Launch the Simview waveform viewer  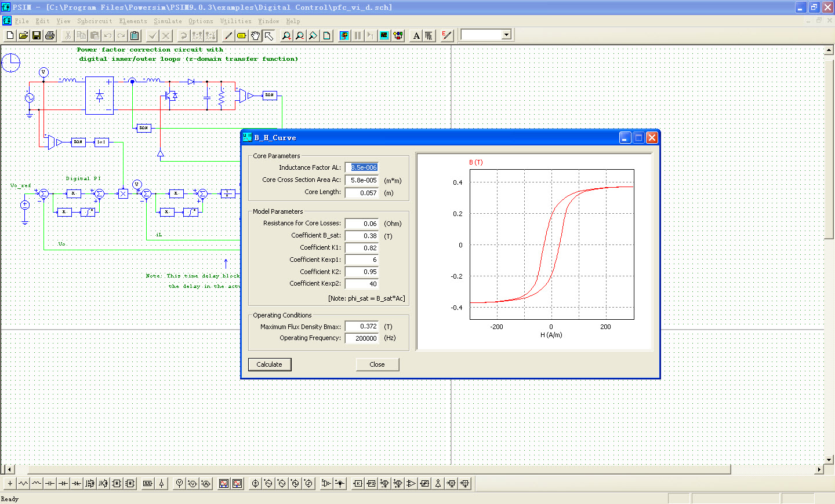point(384,36)
